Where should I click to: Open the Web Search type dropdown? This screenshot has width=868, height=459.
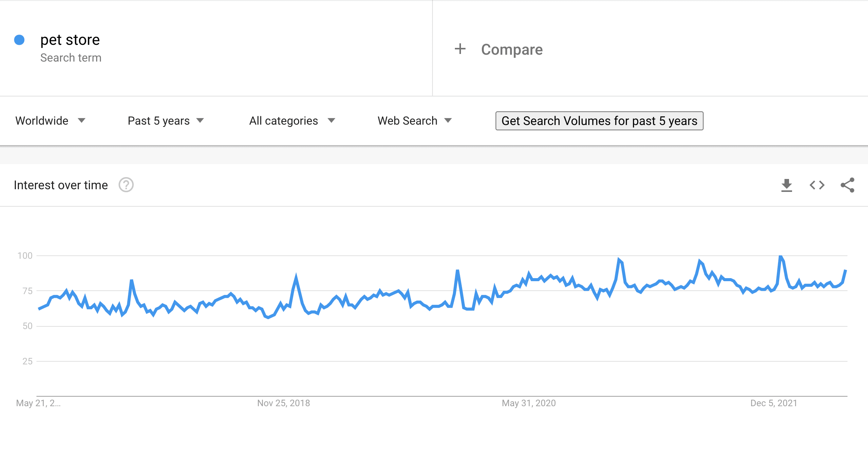point(415,121)
